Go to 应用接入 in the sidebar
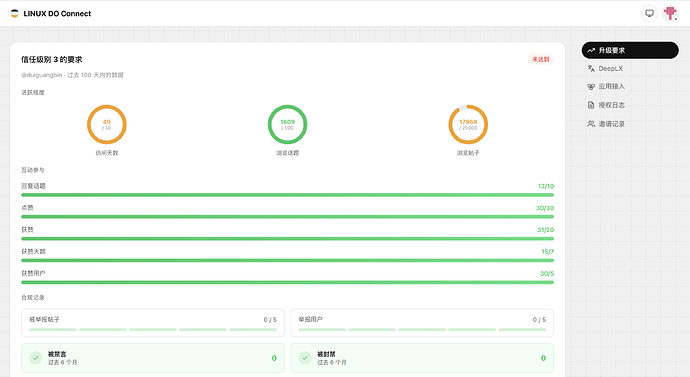The image size is (690, 377). 630,87
